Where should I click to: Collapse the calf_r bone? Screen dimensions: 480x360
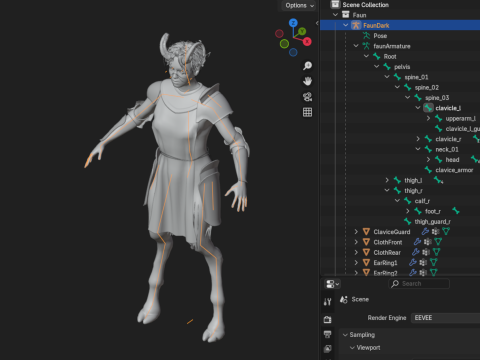[397, 201]
